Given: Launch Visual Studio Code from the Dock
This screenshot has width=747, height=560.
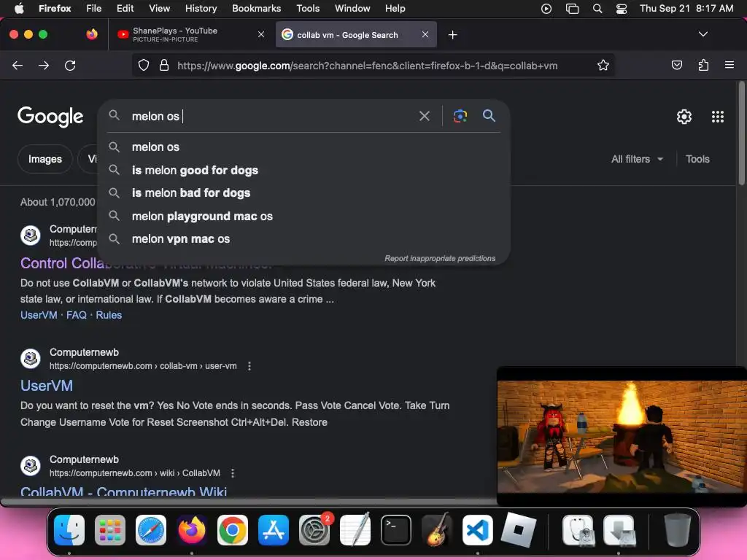Looking at the screenshot, I should point(477,529).
